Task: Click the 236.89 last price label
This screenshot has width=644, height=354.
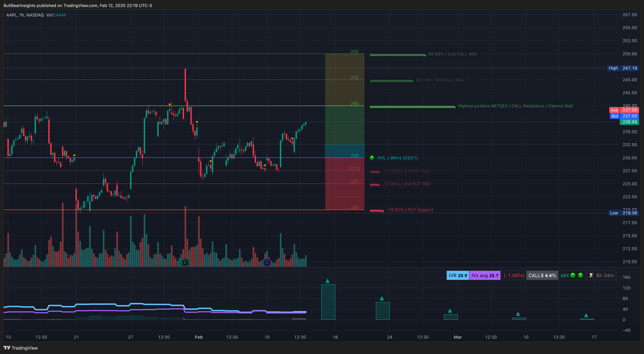Action: [x=629, y=122]
